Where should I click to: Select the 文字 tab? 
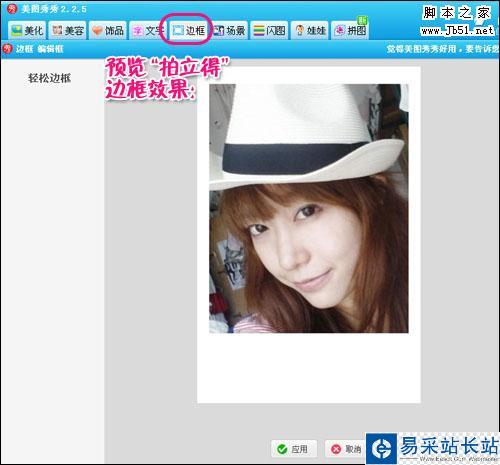tap(147, 31)
